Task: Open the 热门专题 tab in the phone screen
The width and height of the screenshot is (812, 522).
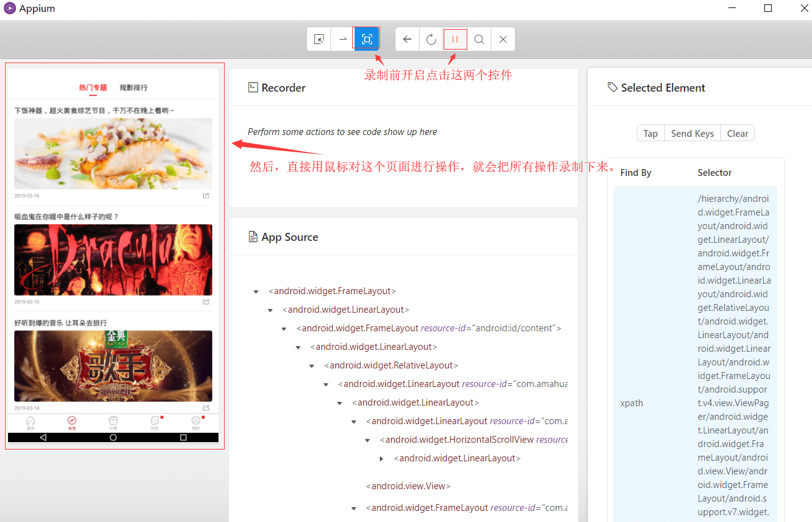Action: pyautogui.click(x=93, y=88)
